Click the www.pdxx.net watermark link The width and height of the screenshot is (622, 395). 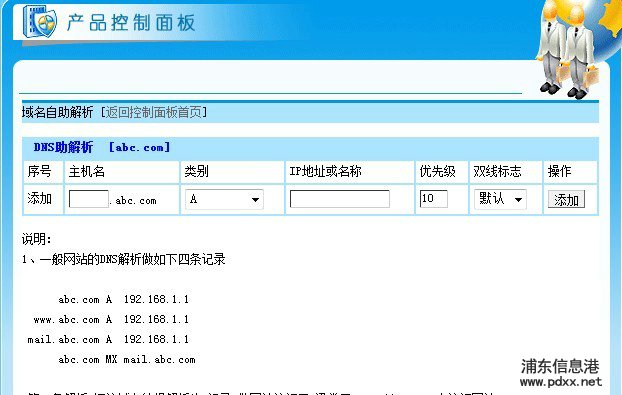pyautogui.click(x=561, y=382)
